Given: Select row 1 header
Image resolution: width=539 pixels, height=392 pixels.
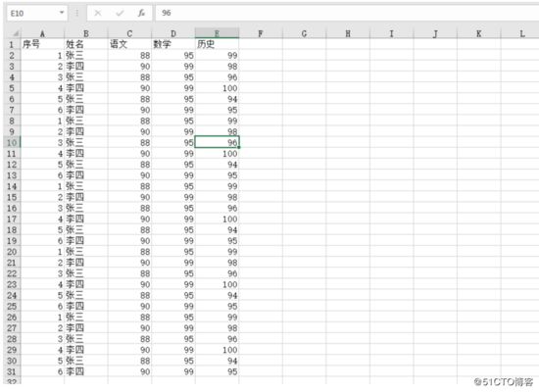Looking at the screenshot, I should pyautogui.click(x=12, y=44).
